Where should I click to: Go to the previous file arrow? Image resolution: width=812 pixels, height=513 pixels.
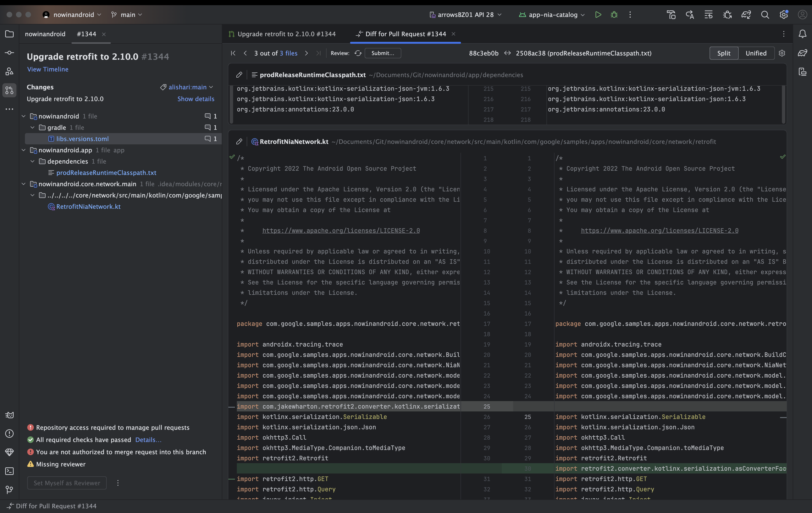pos(245,53)
